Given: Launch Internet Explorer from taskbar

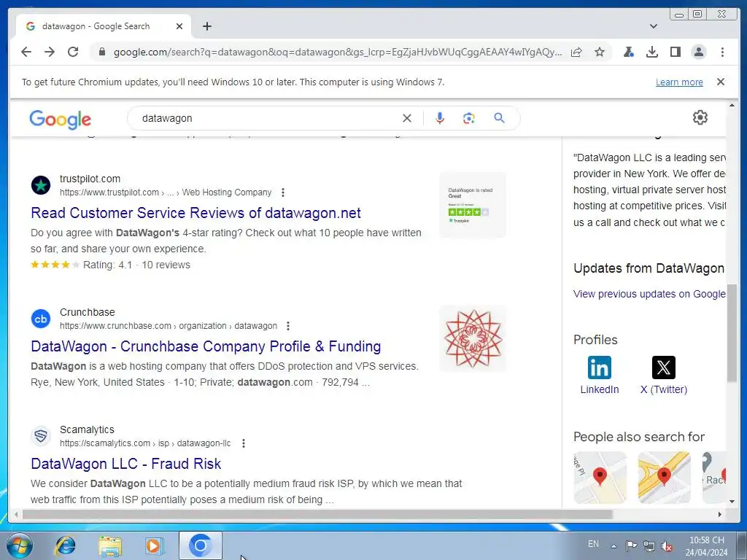Looking at the screenshot, I should (x=65, y=545).
